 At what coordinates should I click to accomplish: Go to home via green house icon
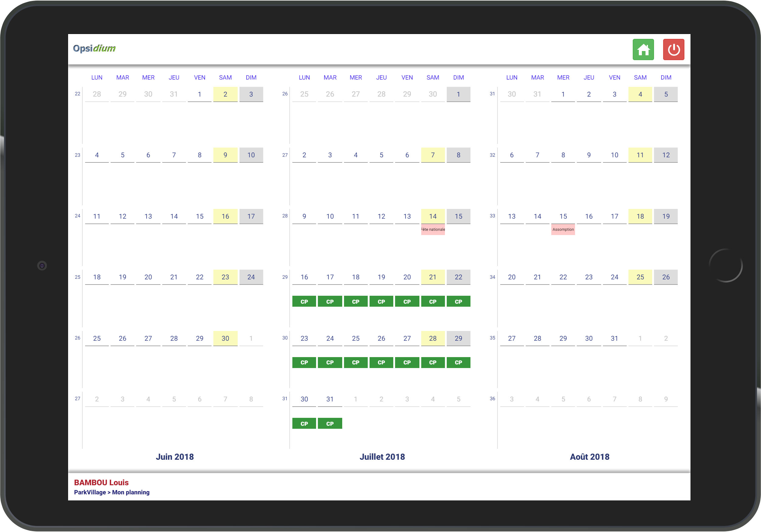[x=643, y=50]
